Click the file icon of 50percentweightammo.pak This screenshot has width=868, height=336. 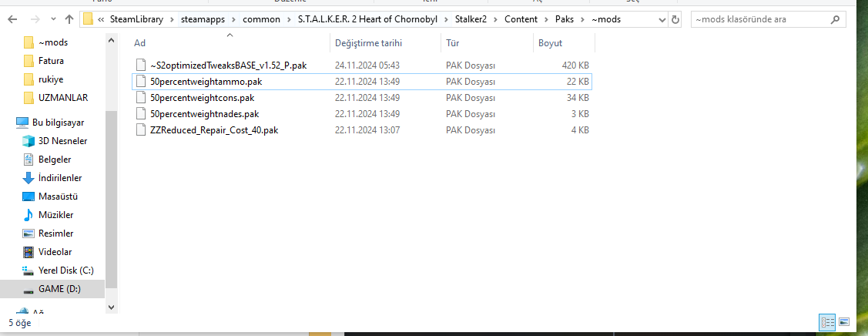(141, 82)
